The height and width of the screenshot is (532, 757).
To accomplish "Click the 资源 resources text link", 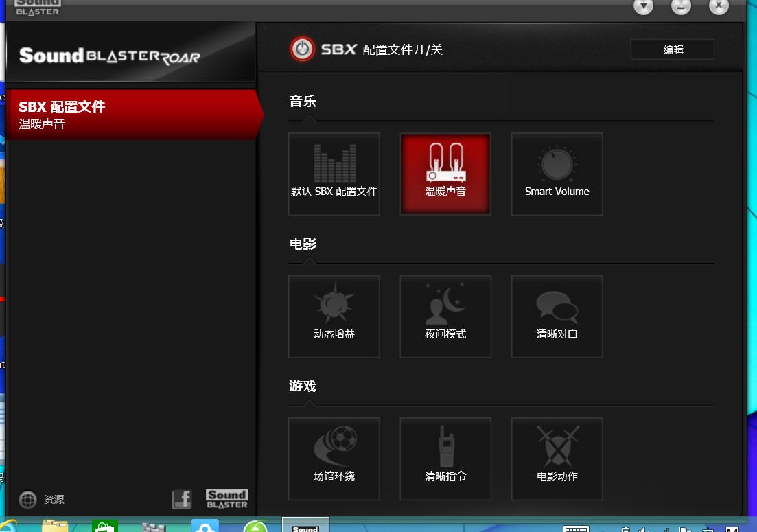I will click(x=54, y=500).
